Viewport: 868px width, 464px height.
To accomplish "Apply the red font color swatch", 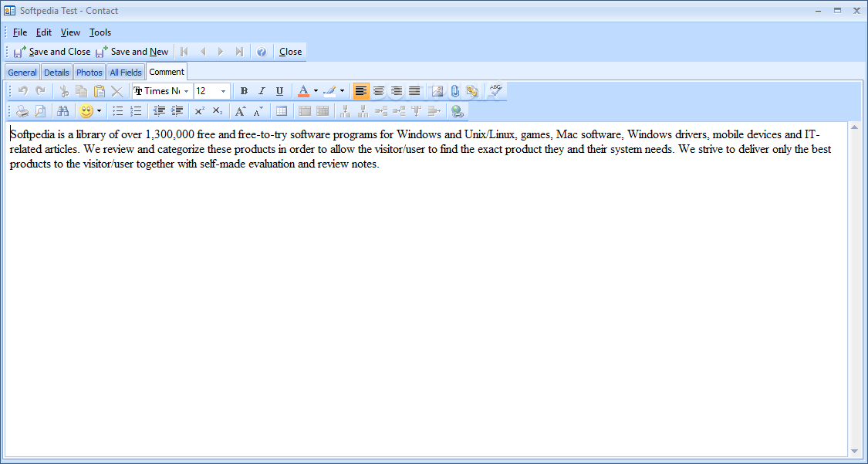I will 303,91.
